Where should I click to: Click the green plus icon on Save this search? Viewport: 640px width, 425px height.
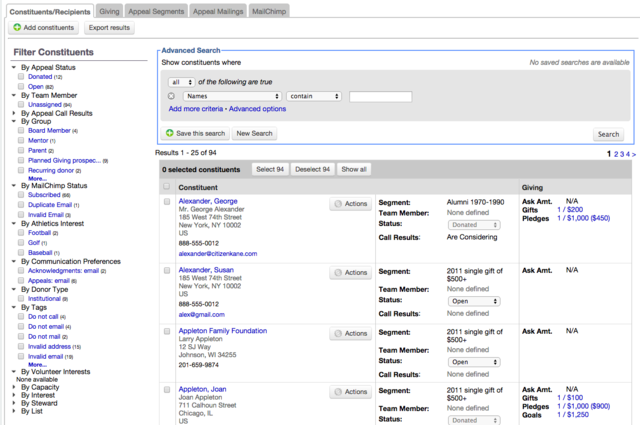tap(170, 133)
